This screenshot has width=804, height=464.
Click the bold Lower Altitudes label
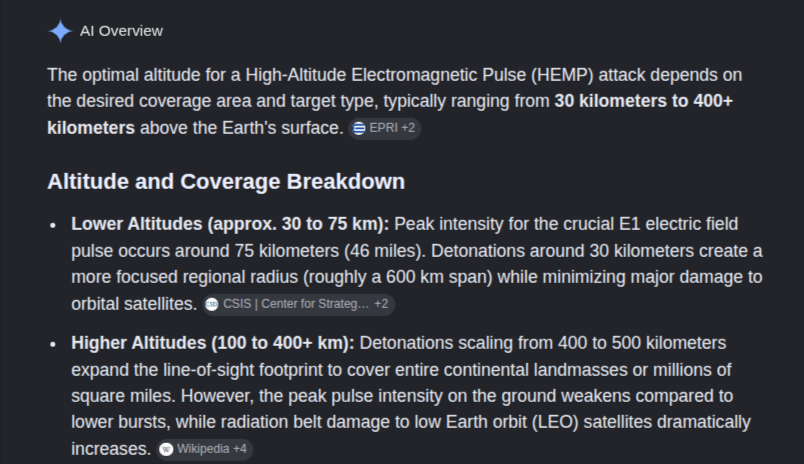pos(230,225)
